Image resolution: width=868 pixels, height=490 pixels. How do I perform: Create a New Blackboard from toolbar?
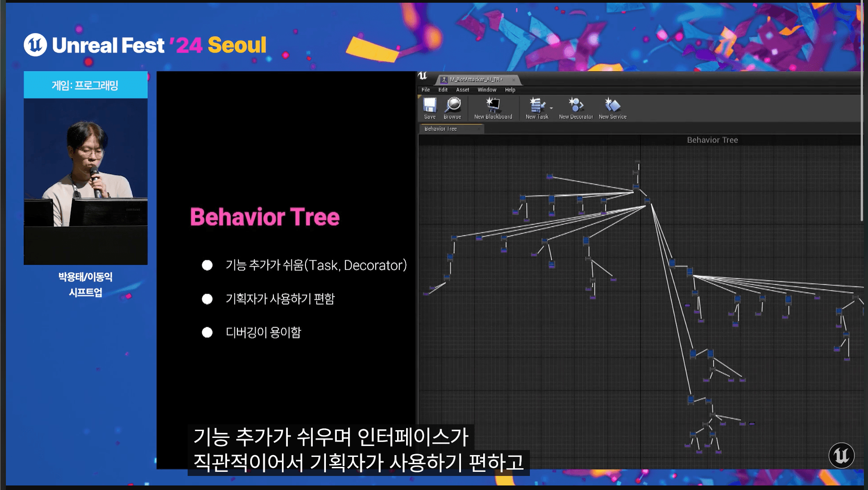click(493, 106)
